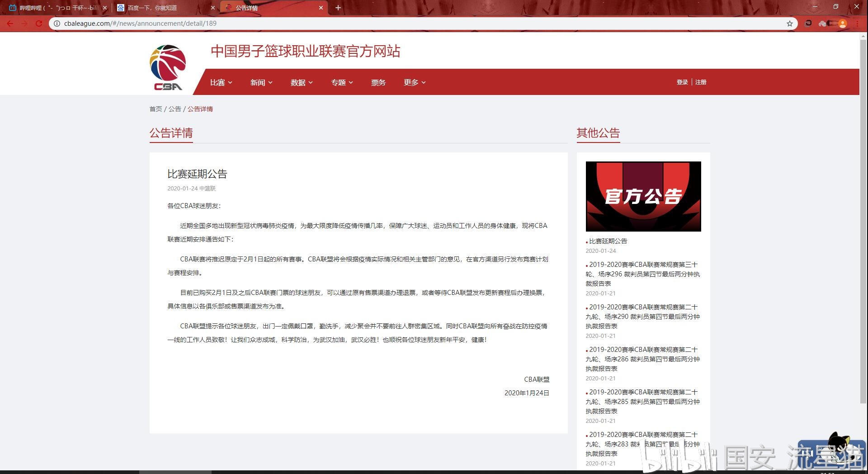The height and width of the screenshot is (474, 868).
Task: Reload the page using the refresh icon
Action: click(39, 24)
